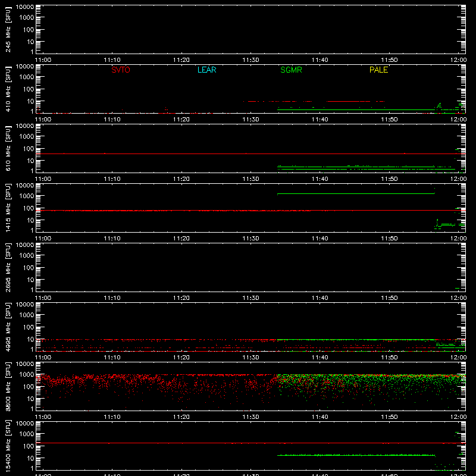Click the 10000 y-axis value of 245 MHz panel

coord(25,7)
